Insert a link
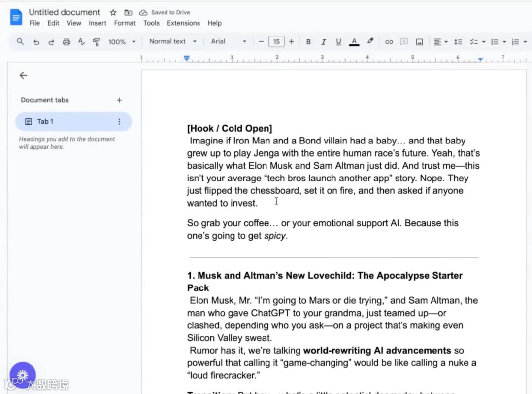Viewport: 532px width, 394px height. (389, 42)
